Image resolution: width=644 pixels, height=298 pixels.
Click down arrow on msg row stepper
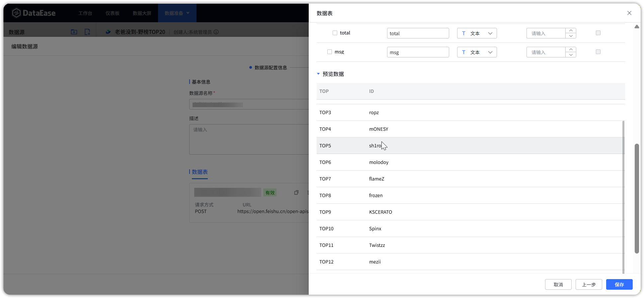(571, 55)
